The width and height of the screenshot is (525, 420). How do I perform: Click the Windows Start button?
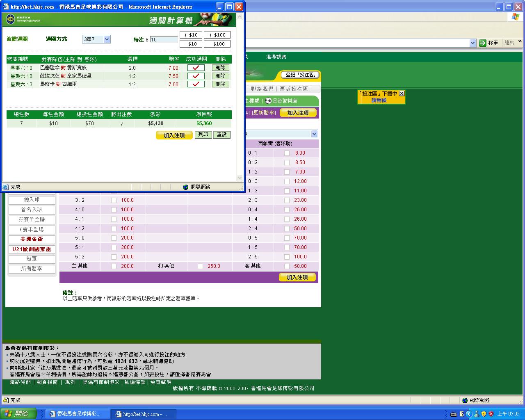(x=18, y=414)
